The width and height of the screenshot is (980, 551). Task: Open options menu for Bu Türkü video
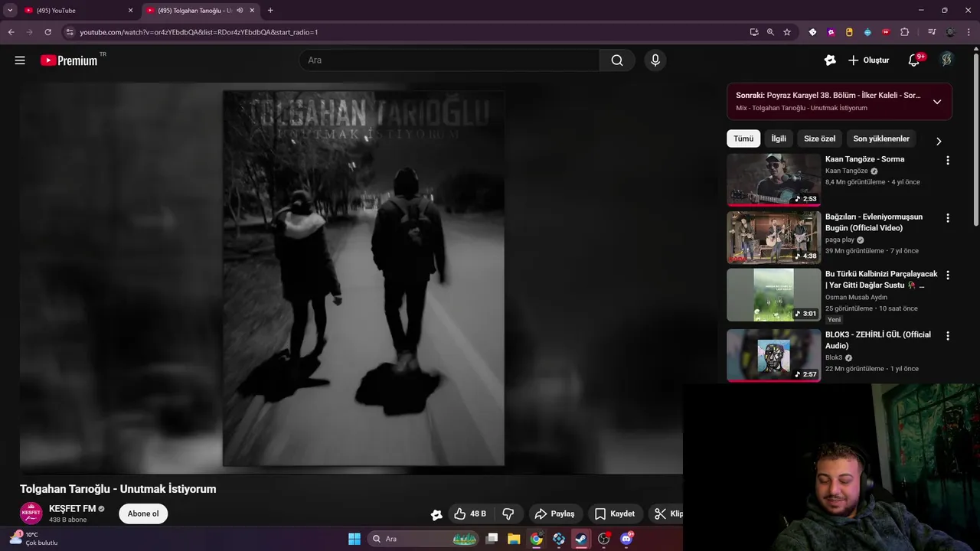pyautogui.click(x=948, y=275)
